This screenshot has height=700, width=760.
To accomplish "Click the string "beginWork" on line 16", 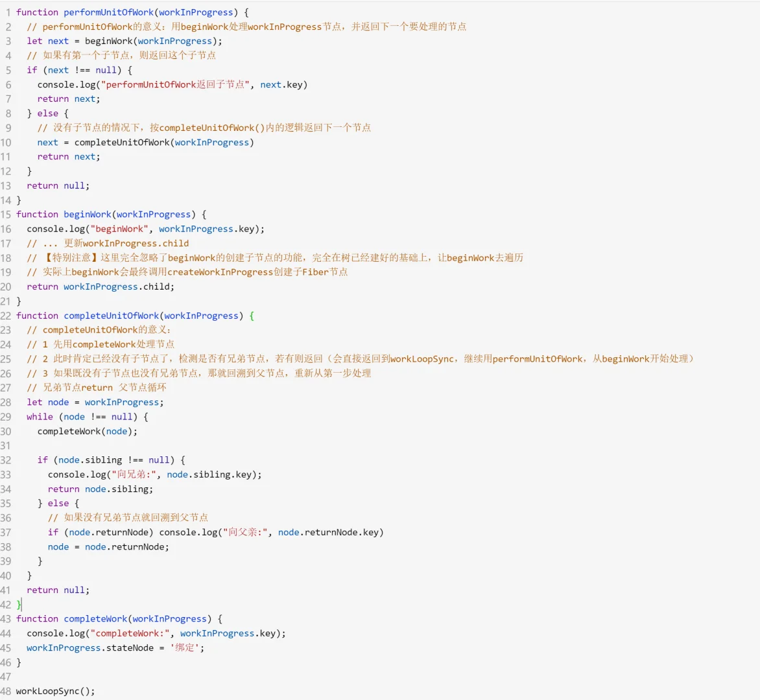I will (x=119, y=228).
